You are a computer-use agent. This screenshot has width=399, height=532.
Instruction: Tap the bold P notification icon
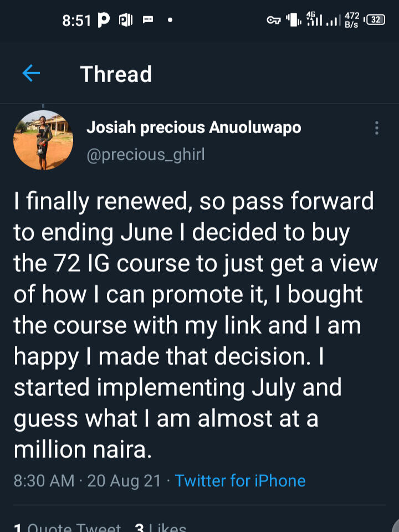pos(103,21)
